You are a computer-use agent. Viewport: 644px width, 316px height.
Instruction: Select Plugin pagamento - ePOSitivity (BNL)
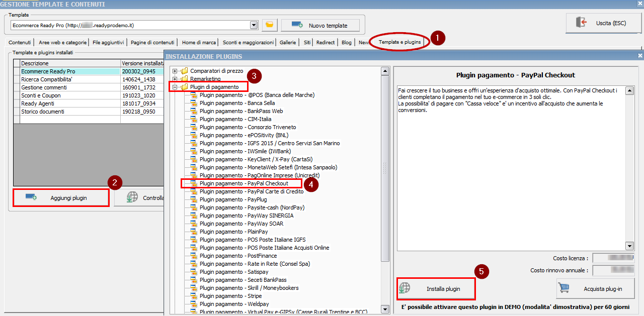(x=244, y=135)
